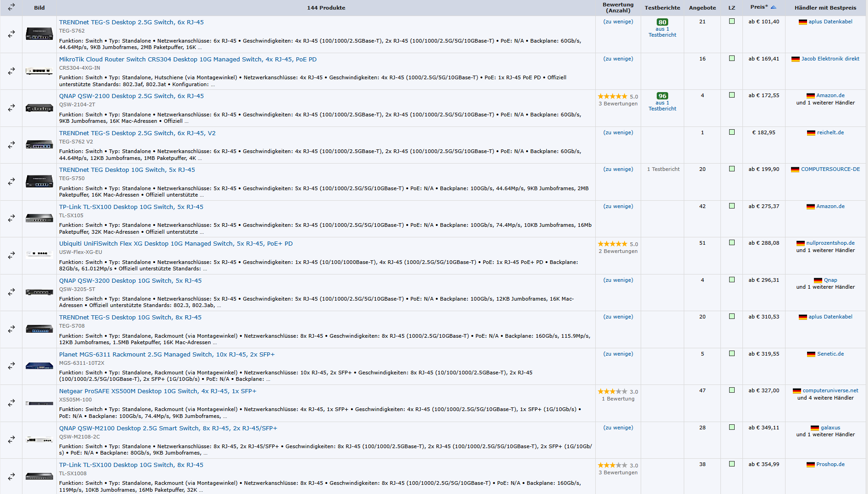Open product image of QNAP QSW-M2108-2C
Viewport: 868px width, 494px height.
(x=39, y=440)
